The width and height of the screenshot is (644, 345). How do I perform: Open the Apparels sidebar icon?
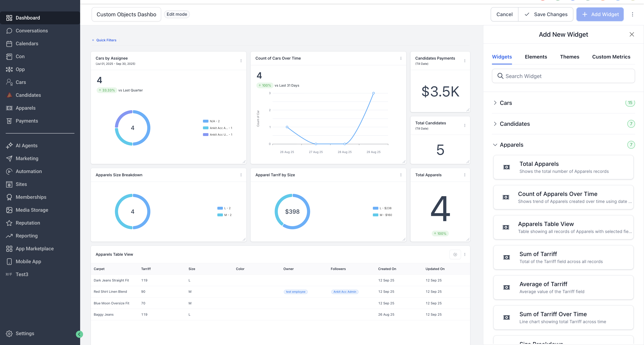(x=9, y=108)
